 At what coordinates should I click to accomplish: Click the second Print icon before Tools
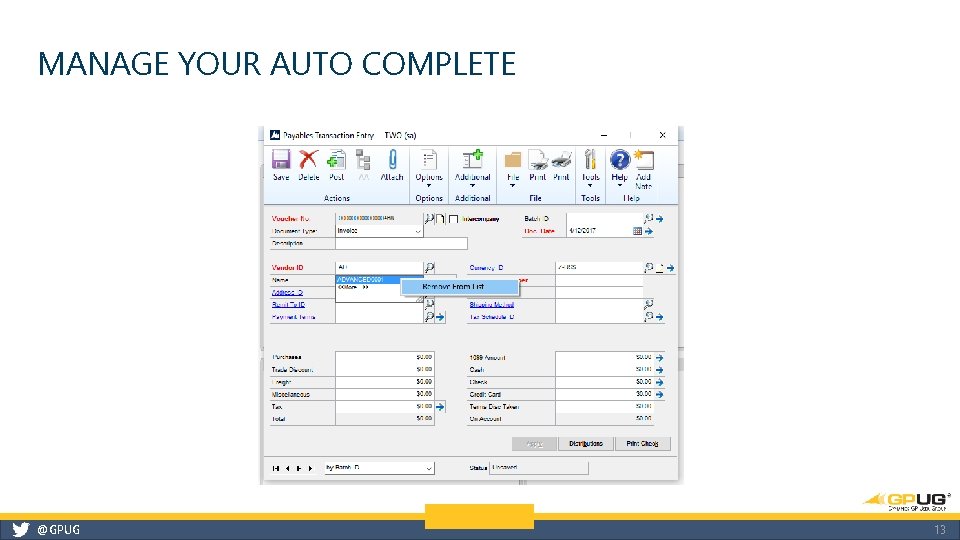tap(561, 160)
